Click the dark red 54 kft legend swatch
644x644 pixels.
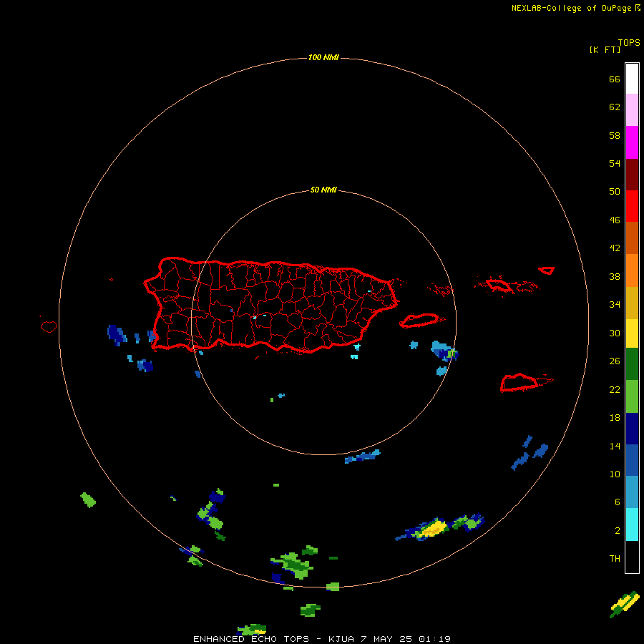(632, 175)
